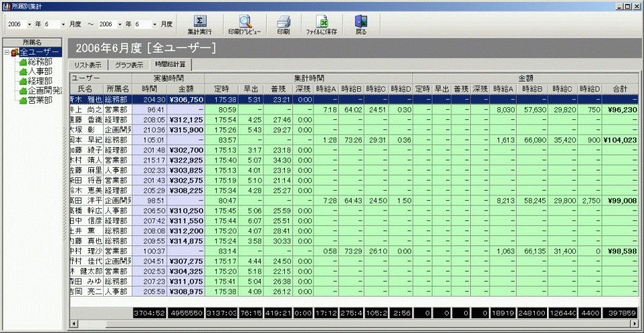644x333 pixels.
Task: Click the green icon beside 総務部
Action: pos(23,62)
